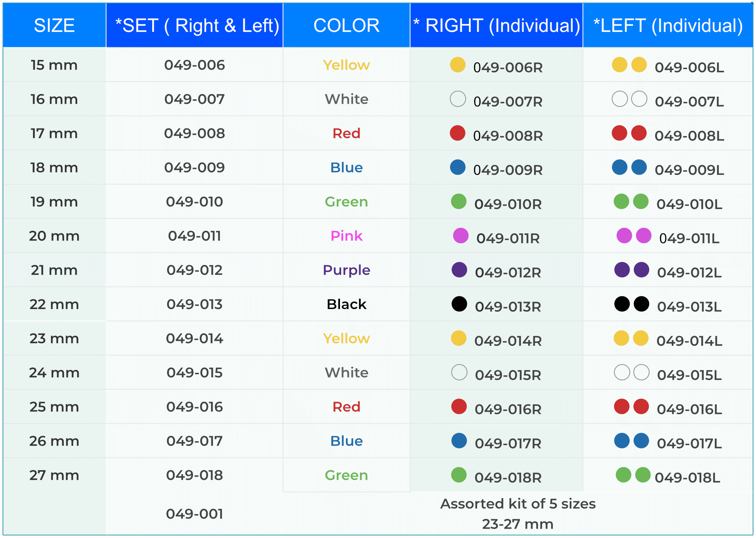Click the red dot beside 049-008R
756x538 pixels.
click(458, 133)
